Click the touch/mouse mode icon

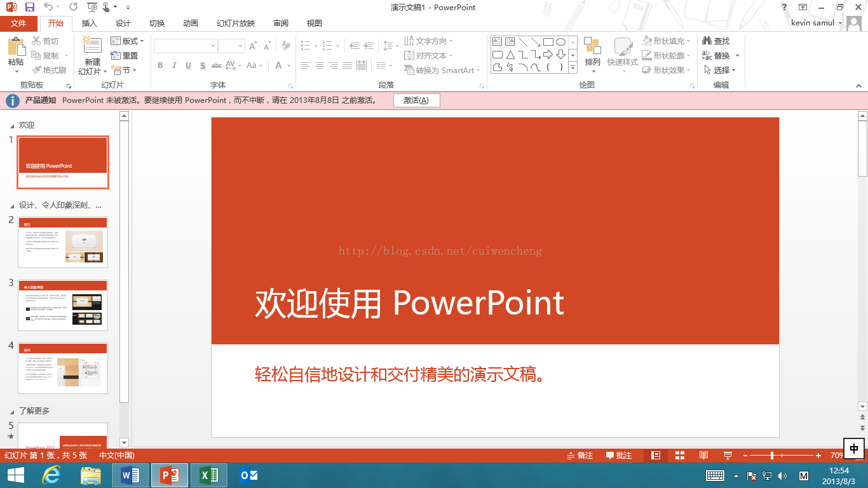(x=106, y=7)
